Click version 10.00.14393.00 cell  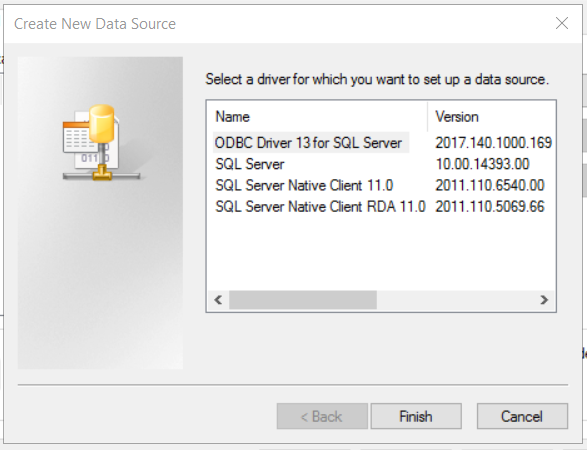(482, 164)
